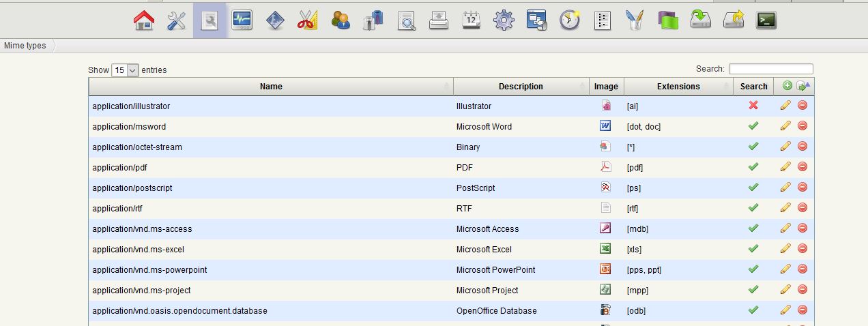
Task: Click the green check for Microsoft Excel row
Action: point(753,249)
